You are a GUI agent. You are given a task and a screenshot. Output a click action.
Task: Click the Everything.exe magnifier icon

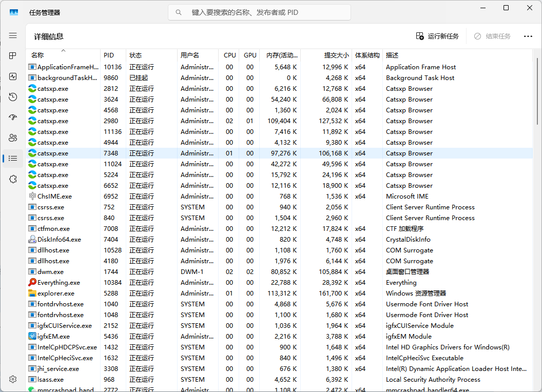click(x=32, y=283)
